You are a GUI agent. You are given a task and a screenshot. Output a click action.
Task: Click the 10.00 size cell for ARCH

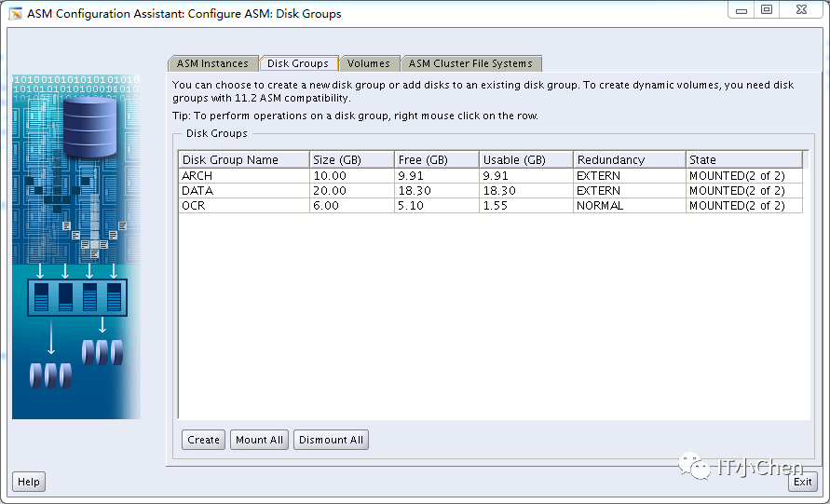click(352, 176)
